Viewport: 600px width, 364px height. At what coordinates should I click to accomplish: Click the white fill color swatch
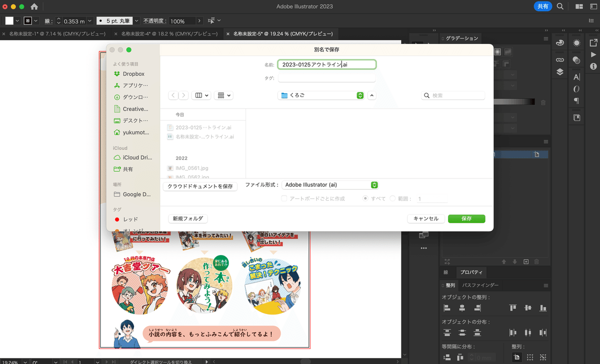(9, 21)
